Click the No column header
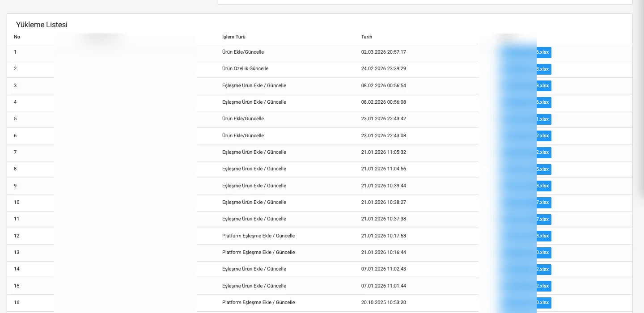This screenshot has height=313, width=644. pos(17,37)
